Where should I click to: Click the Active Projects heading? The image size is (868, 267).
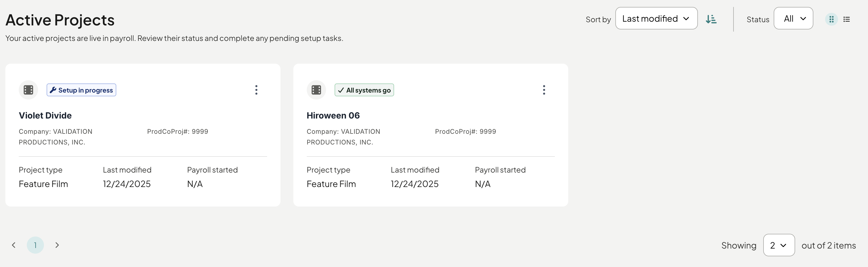60,20
